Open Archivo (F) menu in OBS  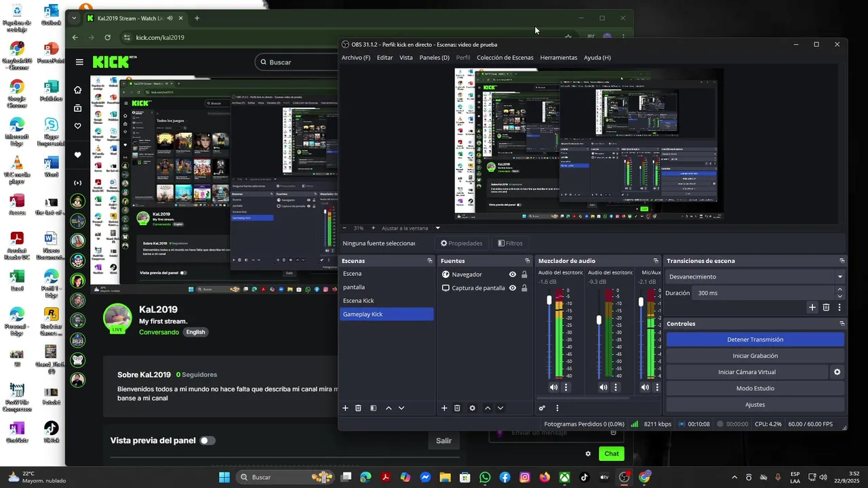pos(356,58)
